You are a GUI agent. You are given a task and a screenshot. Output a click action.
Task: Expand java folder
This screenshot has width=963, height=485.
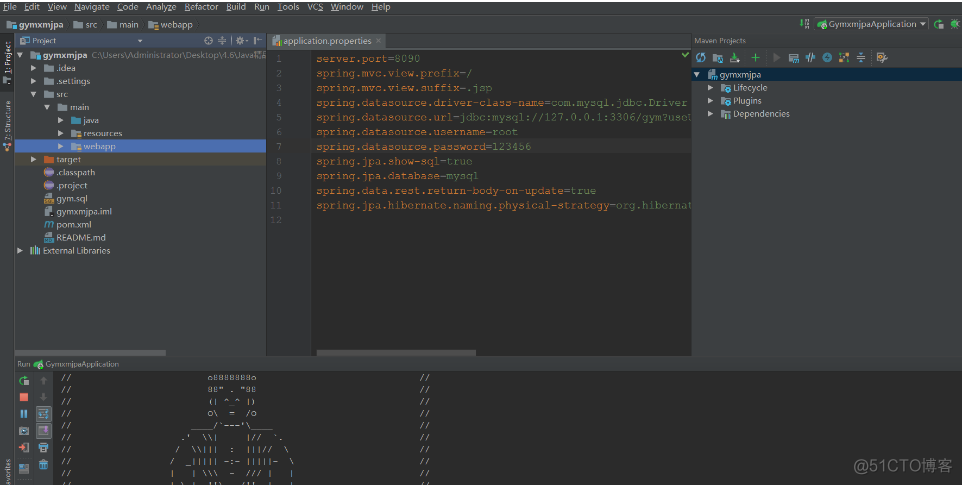point(61,120)
